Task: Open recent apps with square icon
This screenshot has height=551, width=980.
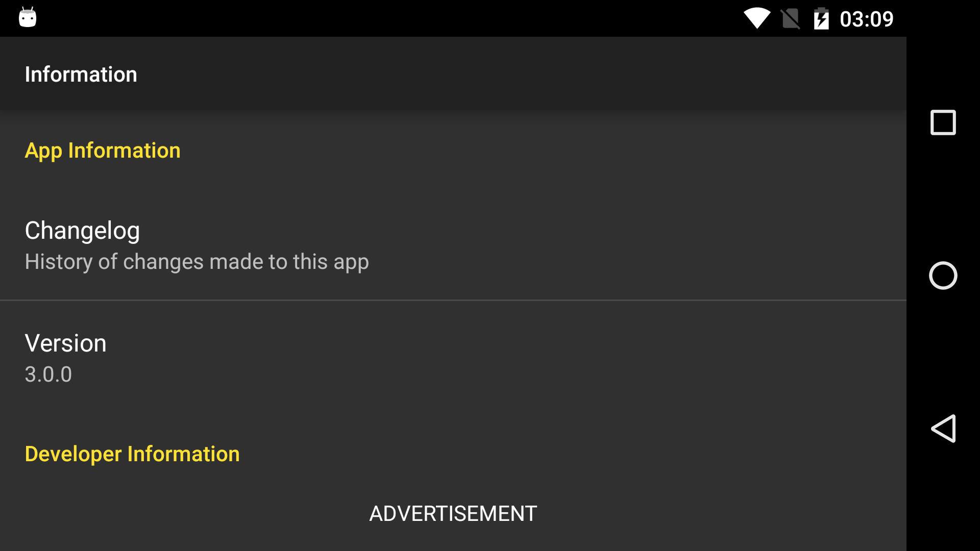Action: [943, 122]
